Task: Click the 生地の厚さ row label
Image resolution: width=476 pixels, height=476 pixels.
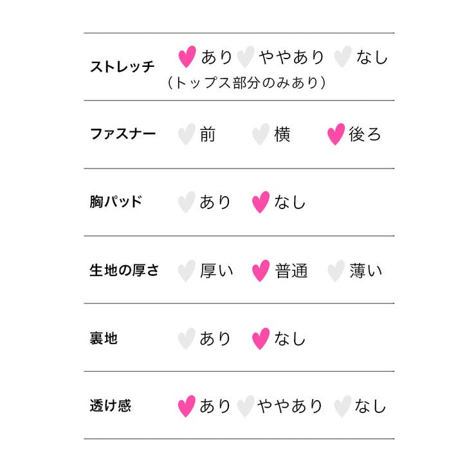Action: pyautogui.click(x=124, y=270)
